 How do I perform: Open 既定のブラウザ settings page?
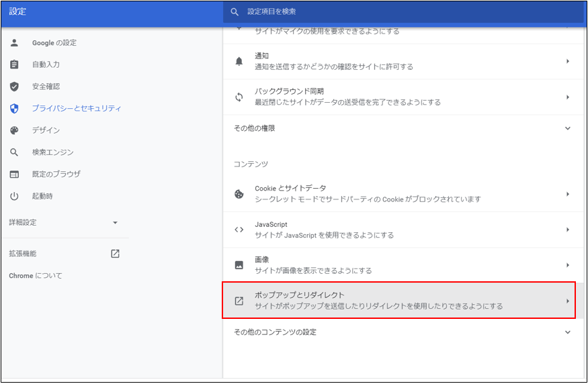[56, 174]
